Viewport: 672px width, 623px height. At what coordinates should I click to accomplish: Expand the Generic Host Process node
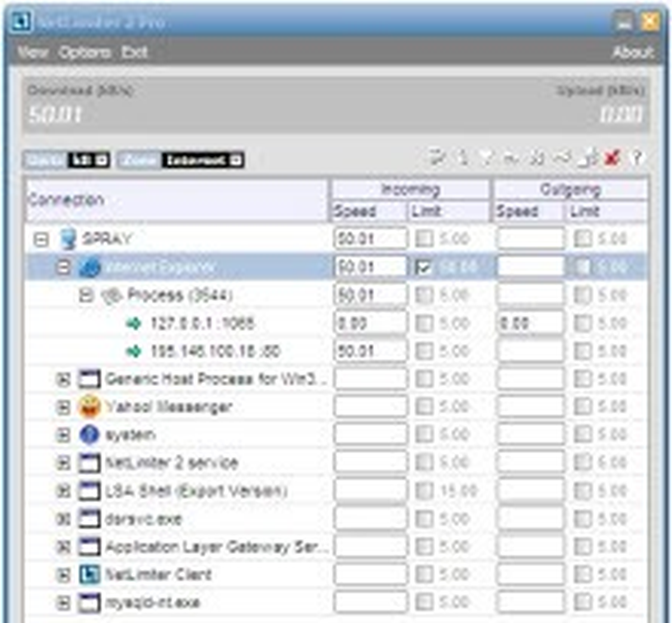point(63,380)
